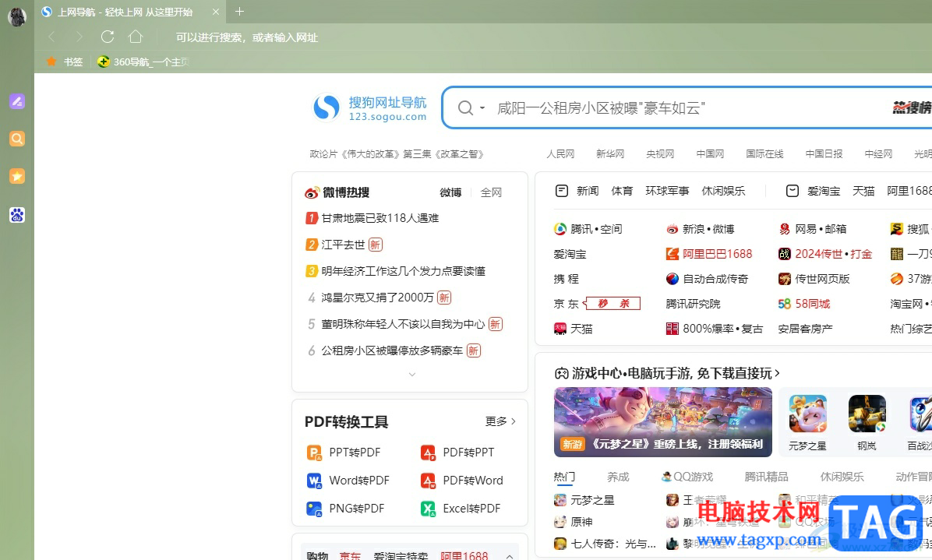Open the 江平去世 hot search link
Screen dimensions: 932x560
(x=344, y=245)
